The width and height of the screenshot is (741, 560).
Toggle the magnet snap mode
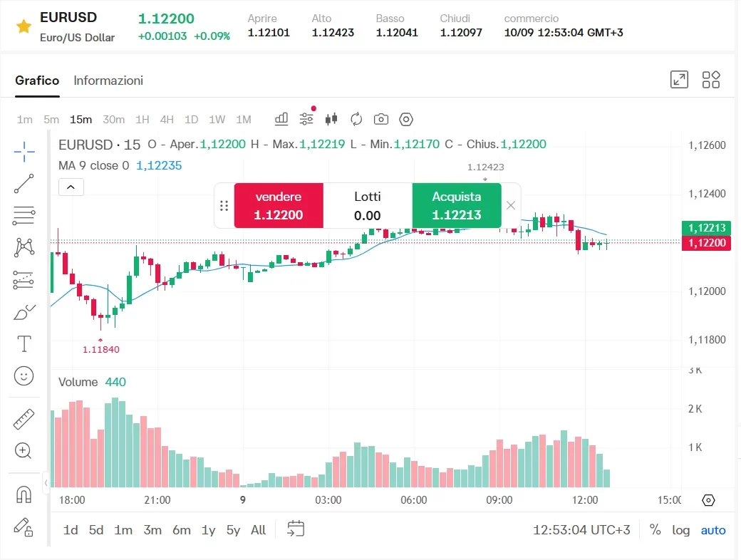point(24,494)
